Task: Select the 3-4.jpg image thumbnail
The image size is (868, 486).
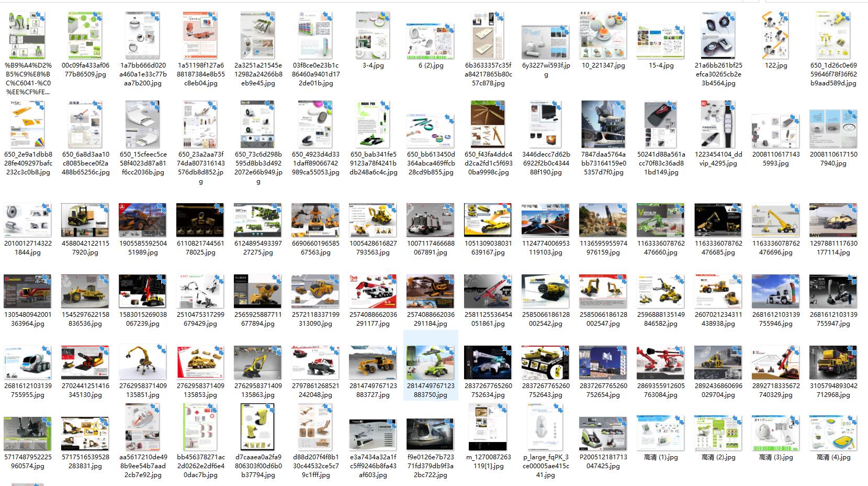Action: [373, 36]
